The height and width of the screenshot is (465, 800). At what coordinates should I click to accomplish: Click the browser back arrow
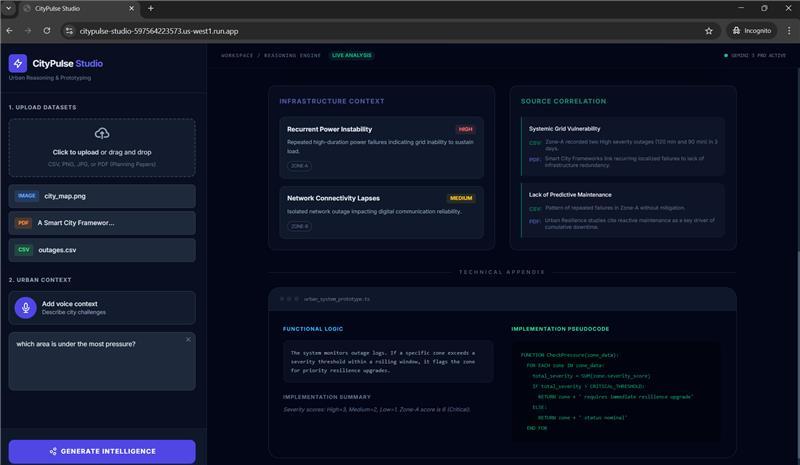click(x=10, y=31)
